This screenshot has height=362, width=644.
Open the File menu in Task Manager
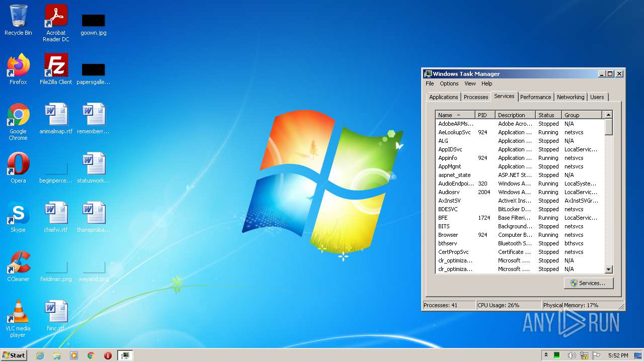click(x=430, y=83)
